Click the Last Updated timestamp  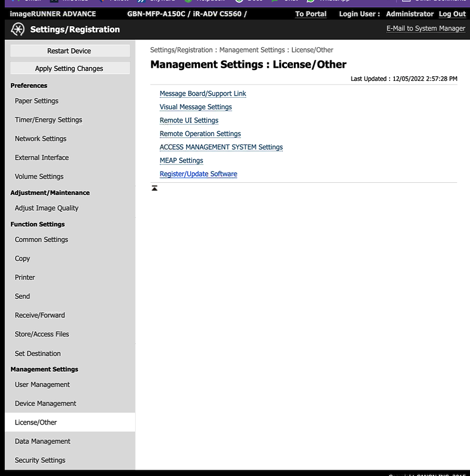click(x=404, y=79)
